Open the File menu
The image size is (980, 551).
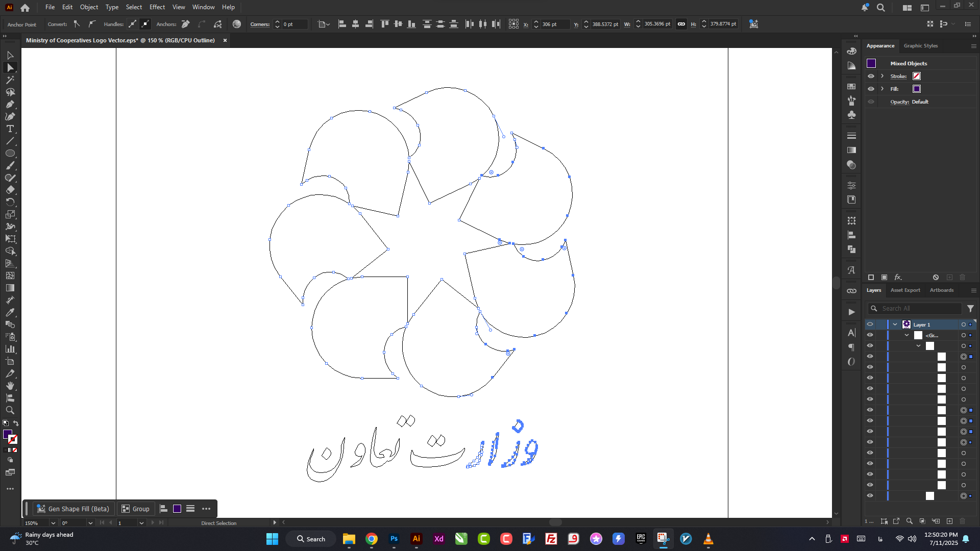point(50,7)
